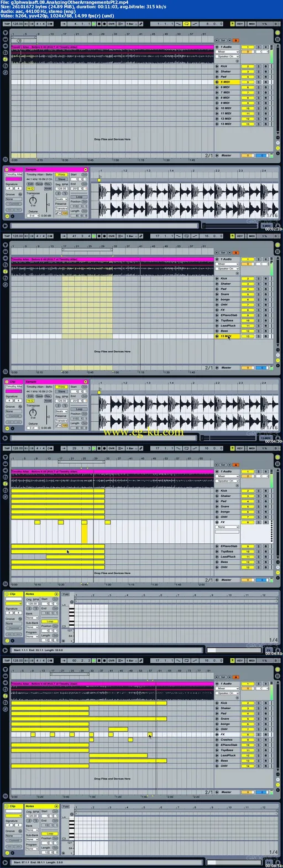
Task: Arm the LeadPluck track in bottom frame
Action: pyautogui.click(x=266, y=756)
